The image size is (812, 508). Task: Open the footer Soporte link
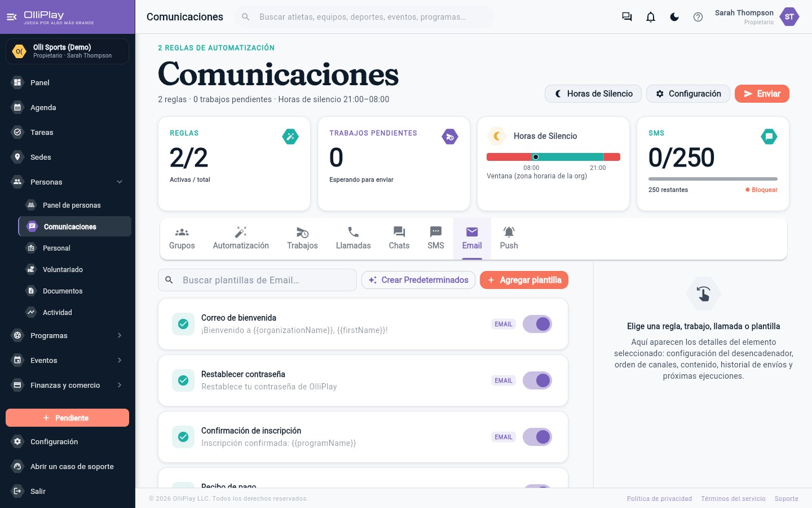pyautogui.click(x=787, y=498)
